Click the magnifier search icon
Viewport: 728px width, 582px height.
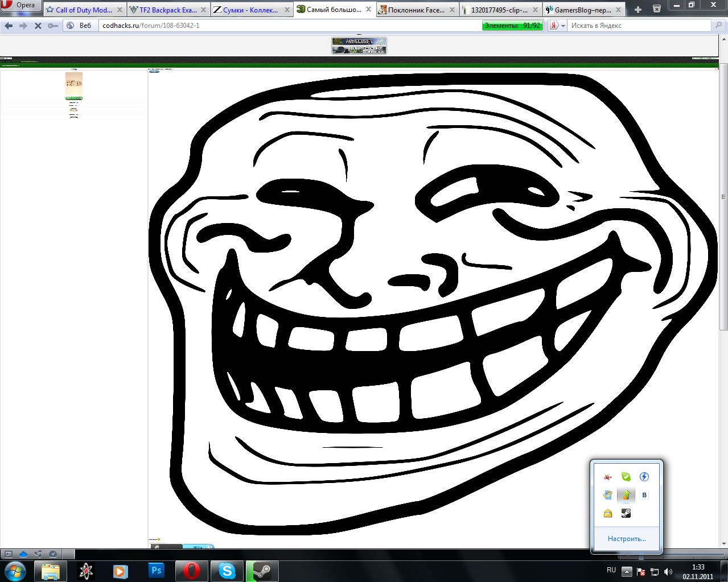click(718, 26)
